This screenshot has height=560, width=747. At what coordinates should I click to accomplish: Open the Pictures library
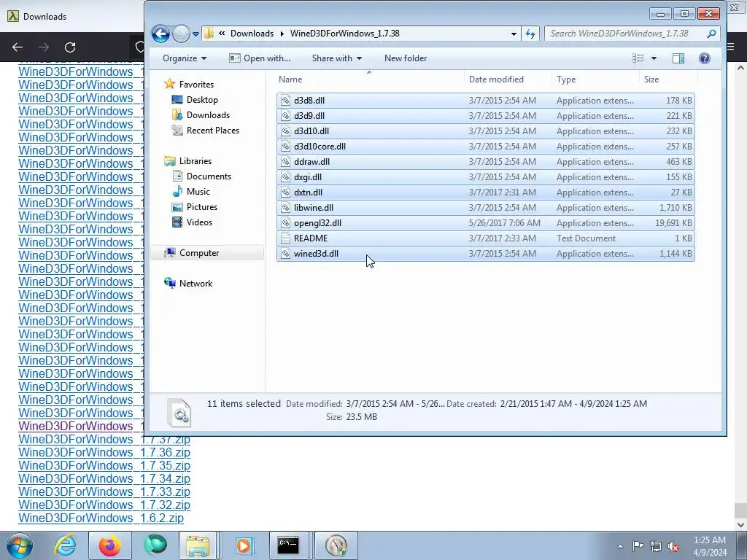pos(194,206)
